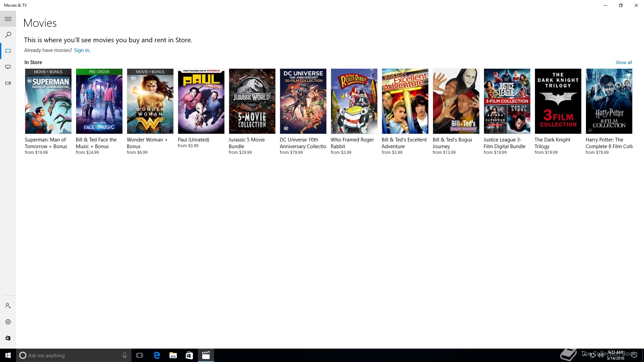Open the Windows Start menu
Viewport: 644px width, 362px height.
pos(8,355)
